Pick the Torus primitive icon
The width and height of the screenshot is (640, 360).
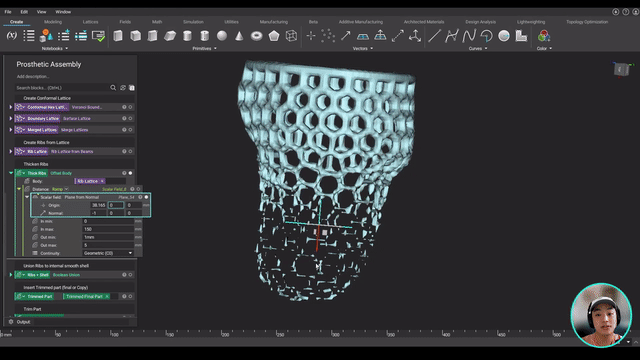click(256, 36)
